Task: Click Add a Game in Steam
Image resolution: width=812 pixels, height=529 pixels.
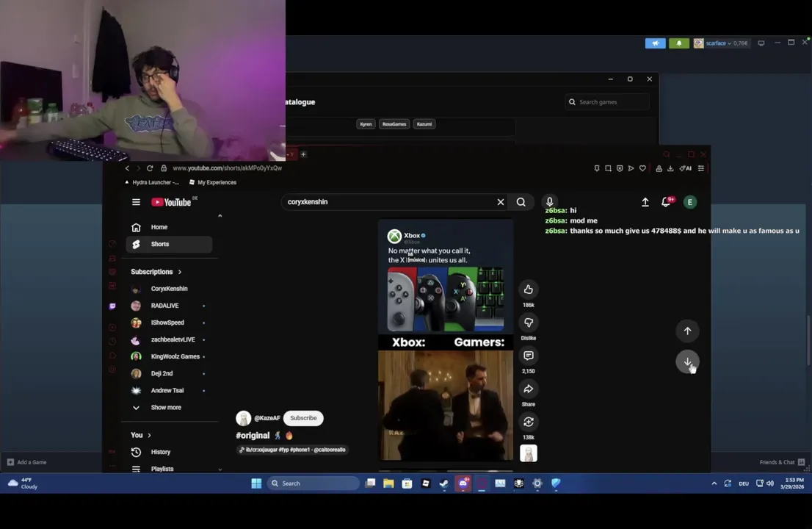Action: point(27,462)
